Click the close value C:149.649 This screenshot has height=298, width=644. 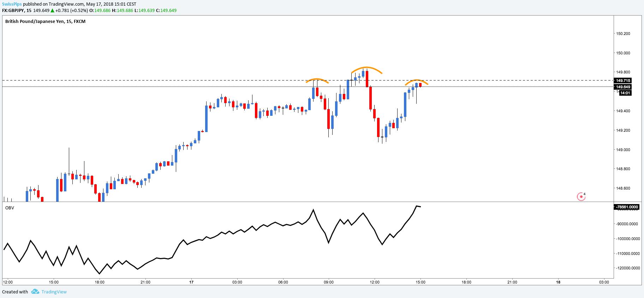pos(166,11)
